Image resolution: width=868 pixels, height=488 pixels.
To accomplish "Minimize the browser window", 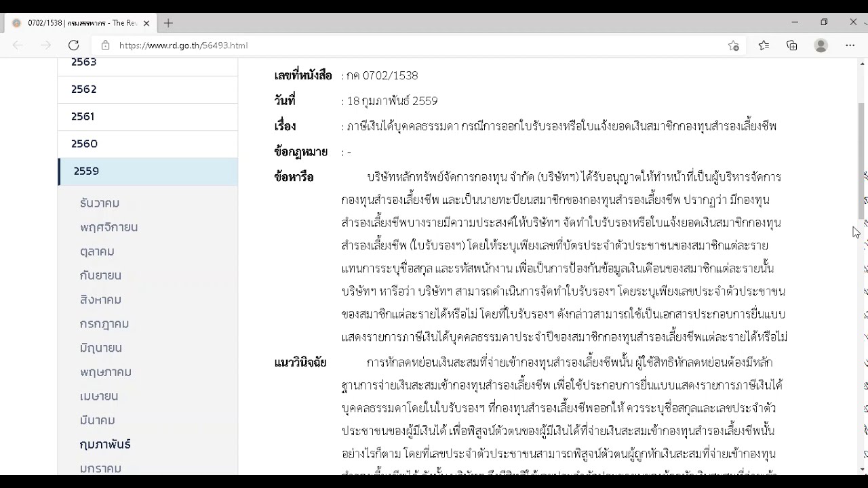I will pos(795,22).
